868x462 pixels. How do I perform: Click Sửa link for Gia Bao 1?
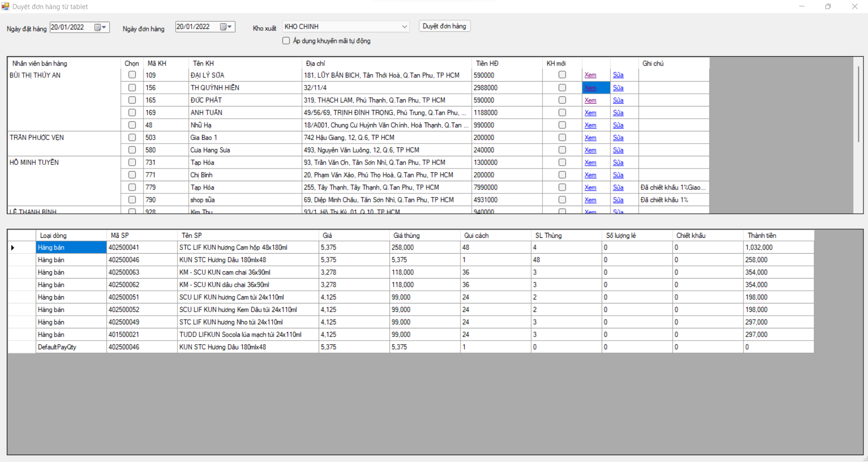[619, 138]
